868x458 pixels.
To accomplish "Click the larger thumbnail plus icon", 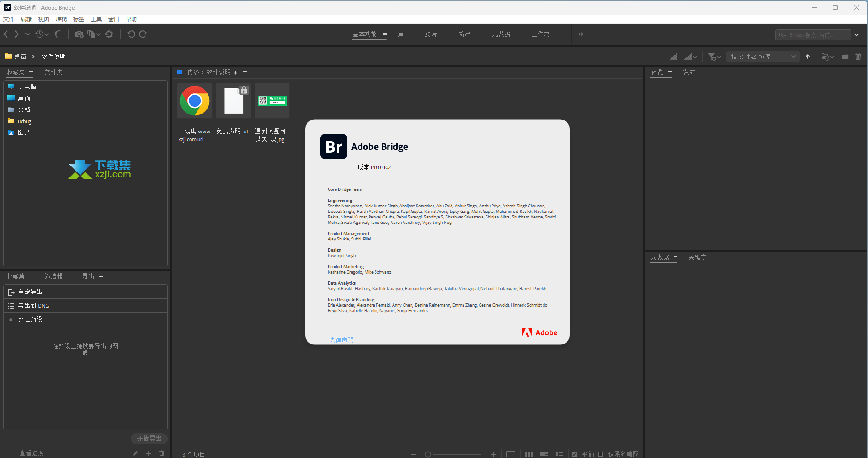I will click(x=493, y=454).
